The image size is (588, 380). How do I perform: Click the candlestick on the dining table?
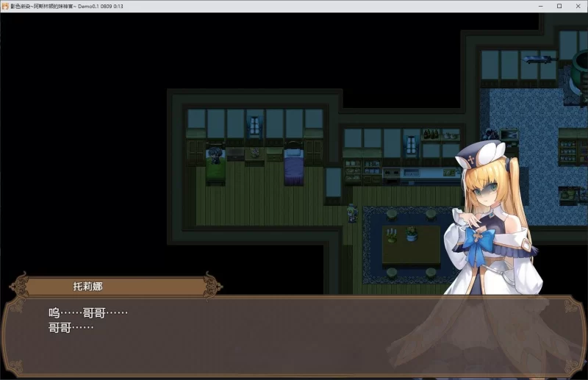(391, 235)
